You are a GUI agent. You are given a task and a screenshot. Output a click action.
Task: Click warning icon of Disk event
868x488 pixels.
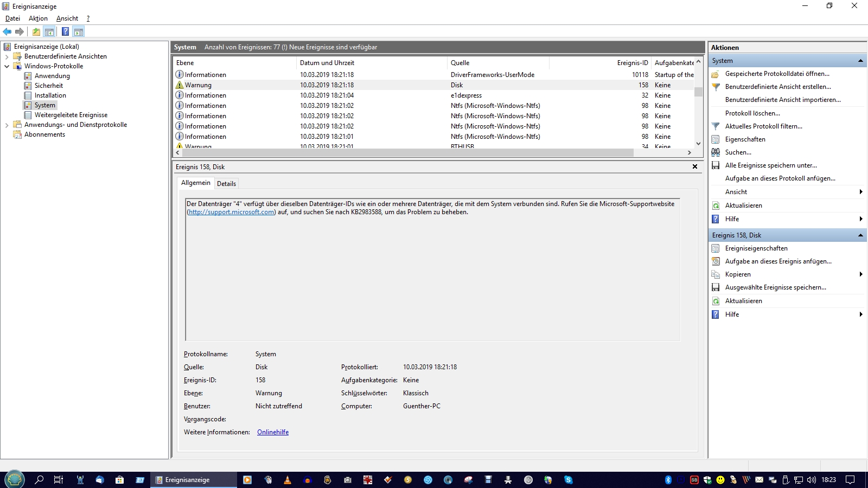tap(180, 85)
